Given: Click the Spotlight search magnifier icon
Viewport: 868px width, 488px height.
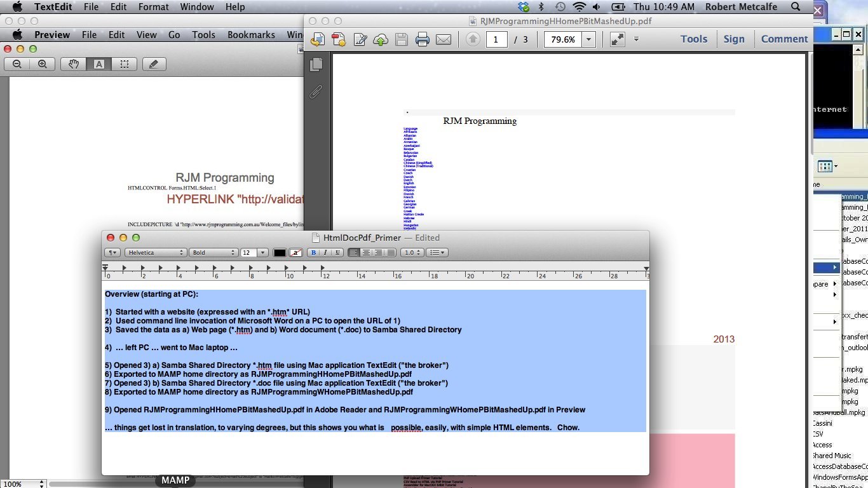Looking at the screenshot, I should pyautogui.click(x=796, y=7).
